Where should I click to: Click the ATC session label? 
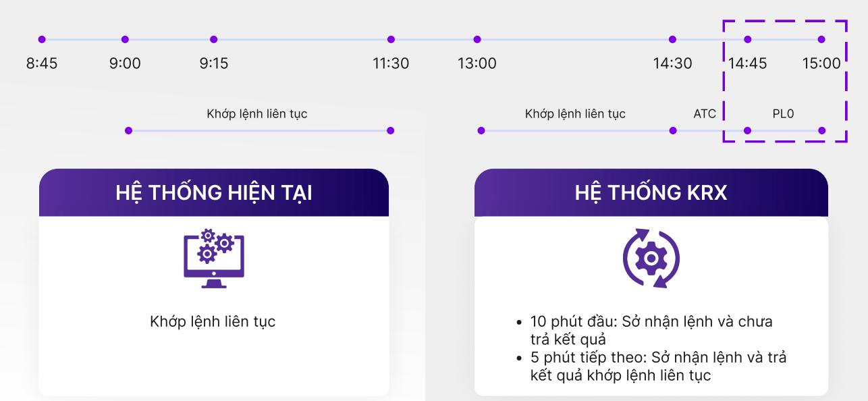pos(705,114)
